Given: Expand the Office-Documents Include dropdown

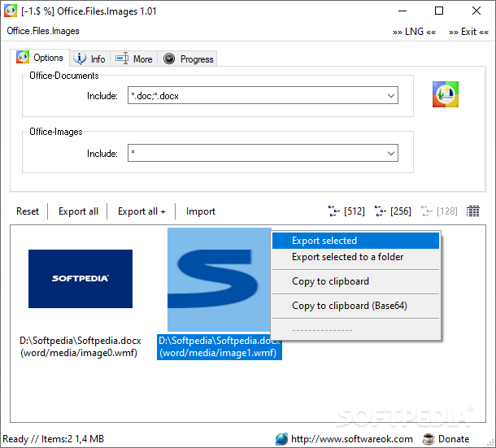Looking at the screenshot, I should coord(391,96).
